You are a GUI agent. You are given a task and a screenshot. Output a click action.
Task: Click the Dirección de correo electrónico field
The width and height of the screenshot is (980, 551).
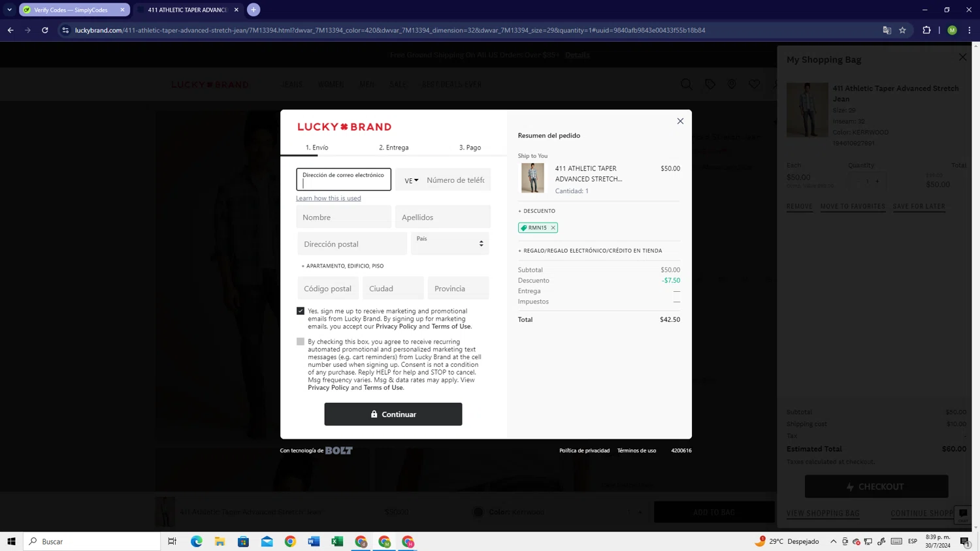[344, 180]
